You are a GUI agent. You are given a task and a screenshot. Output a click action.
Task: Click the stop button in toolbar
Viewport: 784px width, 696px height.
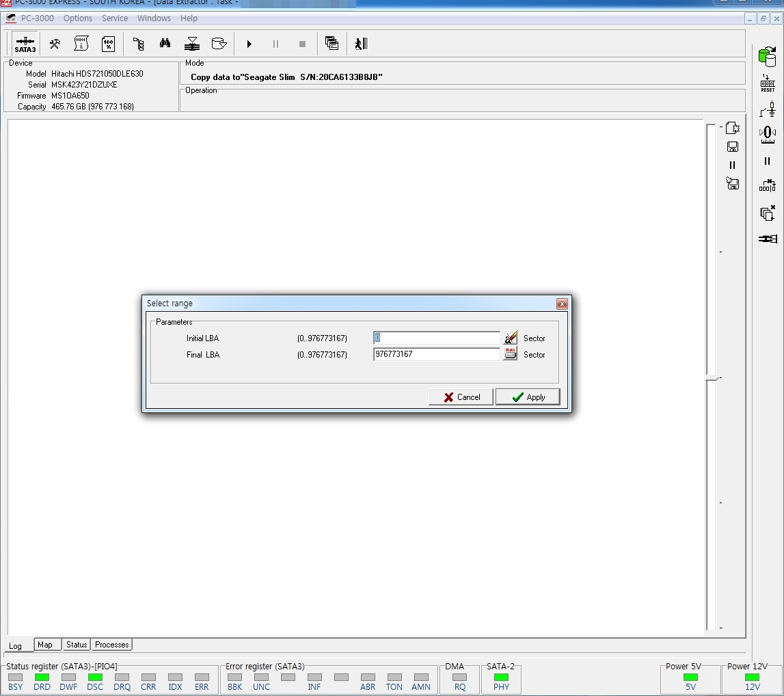[x=302, y=44]
